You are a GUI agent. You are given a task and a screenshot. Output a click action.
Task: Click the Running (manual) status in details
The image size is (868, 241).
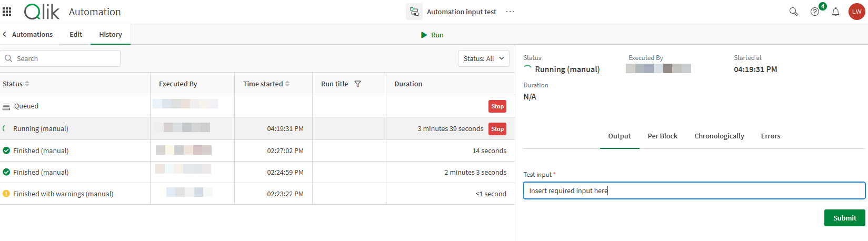click(x=567, y=69)
